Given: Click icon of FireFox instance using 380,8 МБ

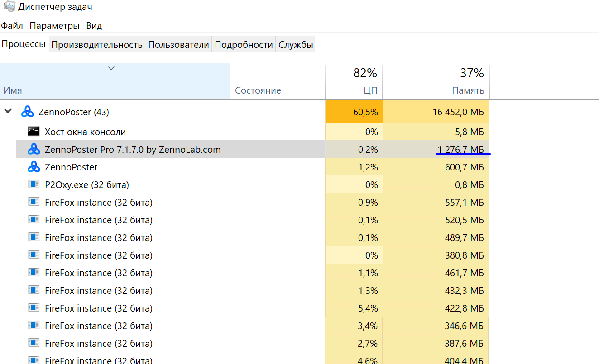Looking at the screenshot, I should click(34, 255).
